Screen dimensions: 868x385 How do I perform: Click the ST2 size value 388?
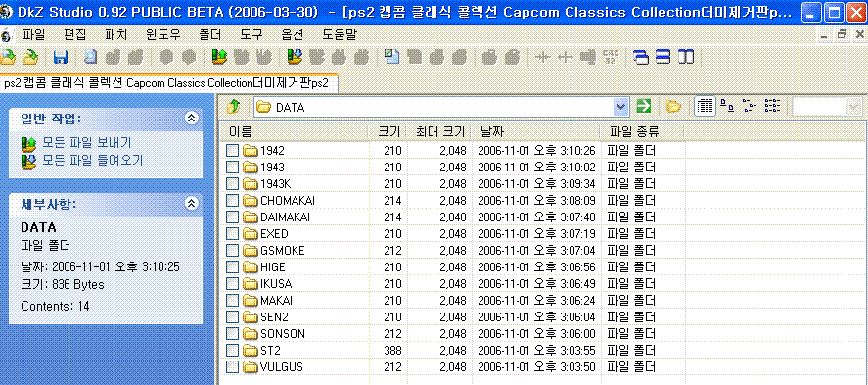[x=392, y=351]
